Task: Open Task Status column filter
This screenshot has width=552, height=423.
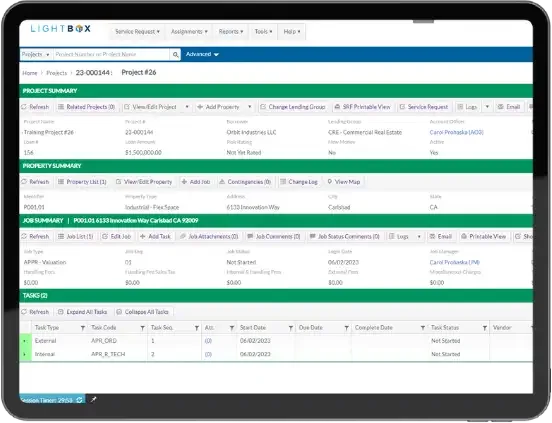Action: point(484,328)
